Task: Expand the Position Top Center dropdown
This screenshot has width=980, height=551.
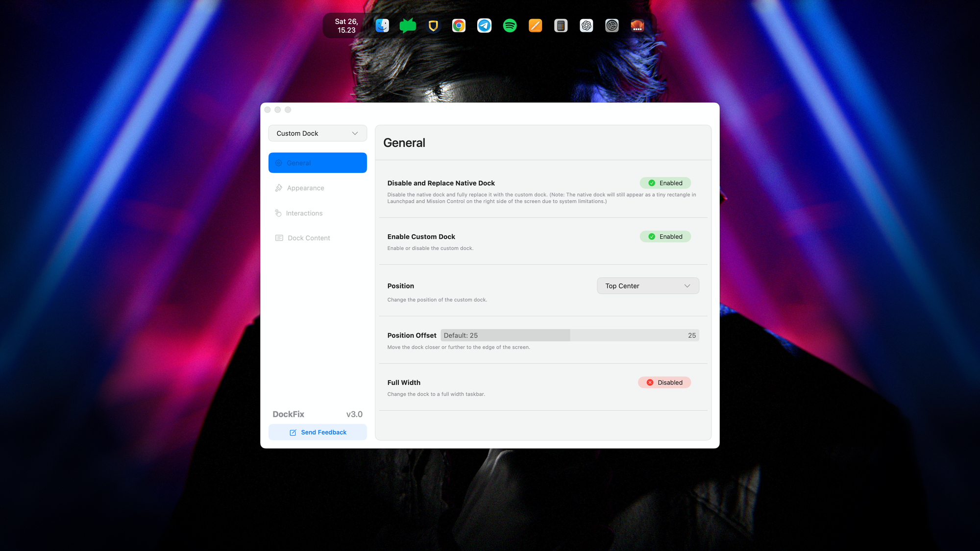Action: click(647, 286)
